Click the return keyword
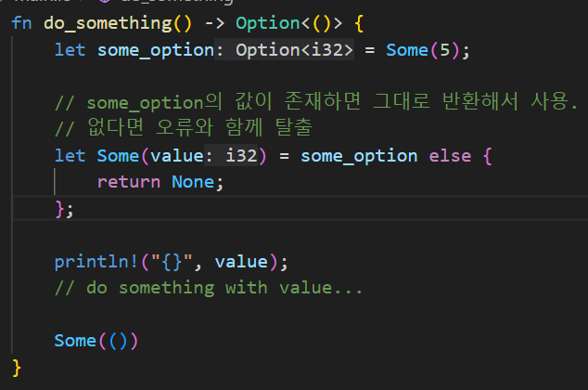Image resolution: width=588 pixels, height=390 pixels. [129, 182]
